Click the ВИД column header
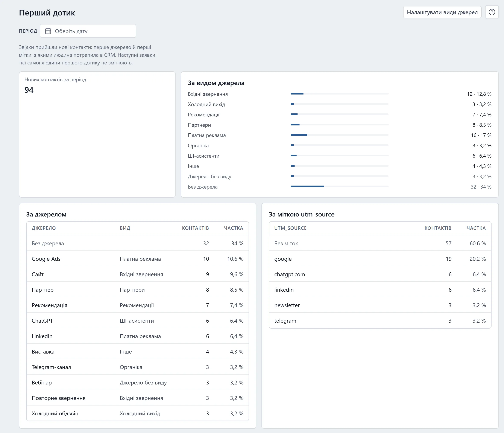Image resolution: width=504 pixels, height=433 pixels. click(x=125, y=228)
